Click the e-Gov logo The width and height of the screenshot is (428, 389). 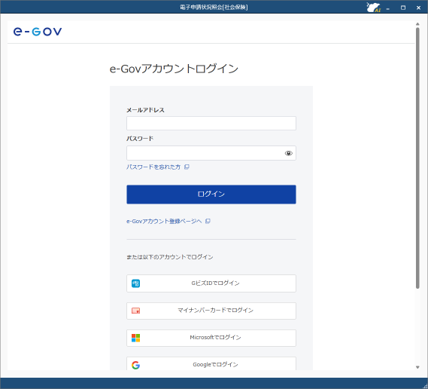tap(38, 31)
